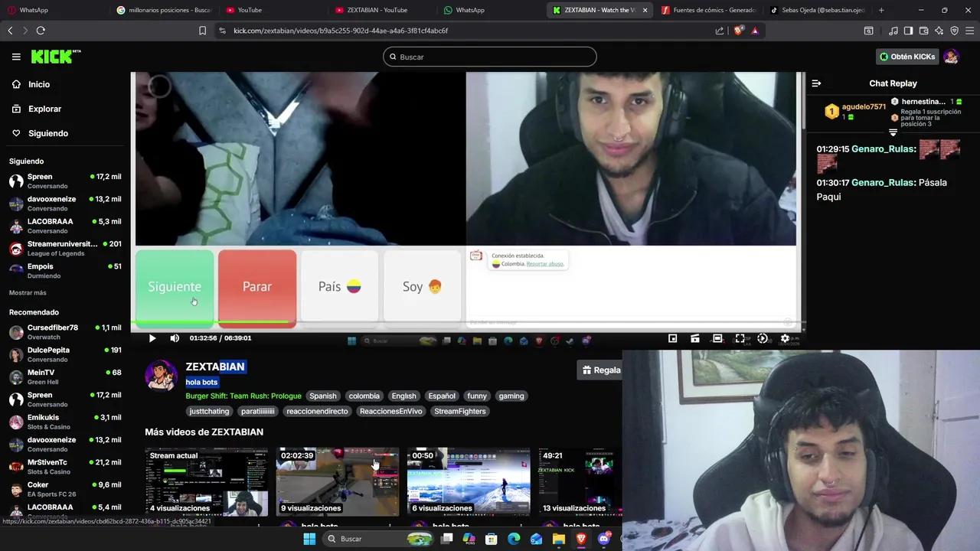
Task: Click agudelo7571 in the gift leaderboard
Action: pos(864,107)
